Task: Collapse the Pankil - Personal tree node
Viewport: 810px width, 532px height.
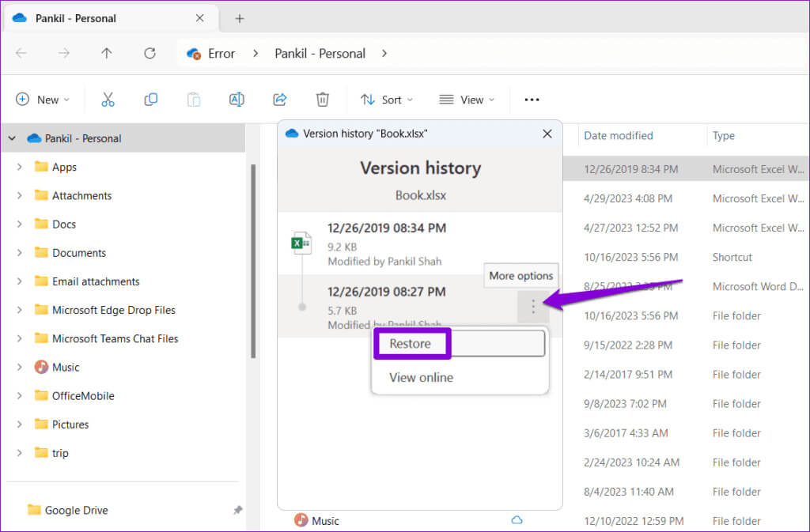Action: 12,138
